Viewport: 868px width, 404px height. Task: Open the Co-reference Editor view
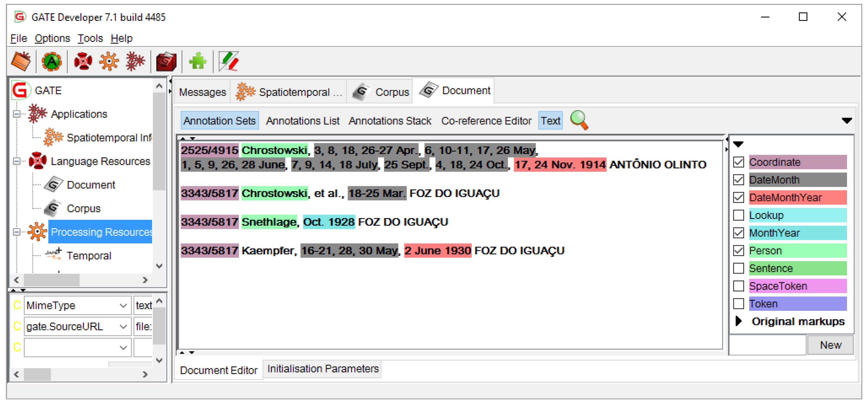[x=486, y=120]
